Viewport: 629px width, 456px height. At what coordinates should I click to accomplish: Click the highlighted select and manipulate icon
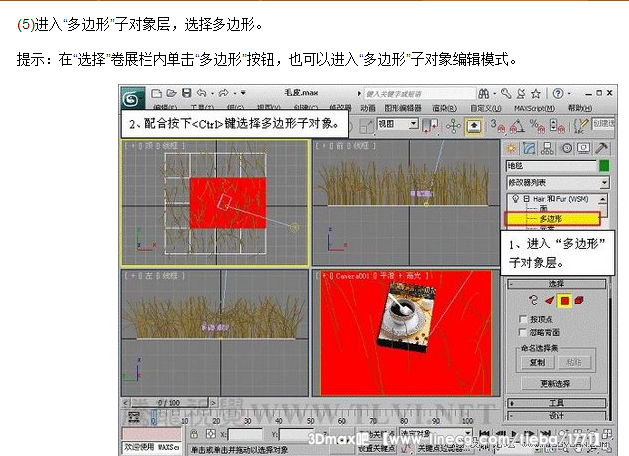click(474, 126)
